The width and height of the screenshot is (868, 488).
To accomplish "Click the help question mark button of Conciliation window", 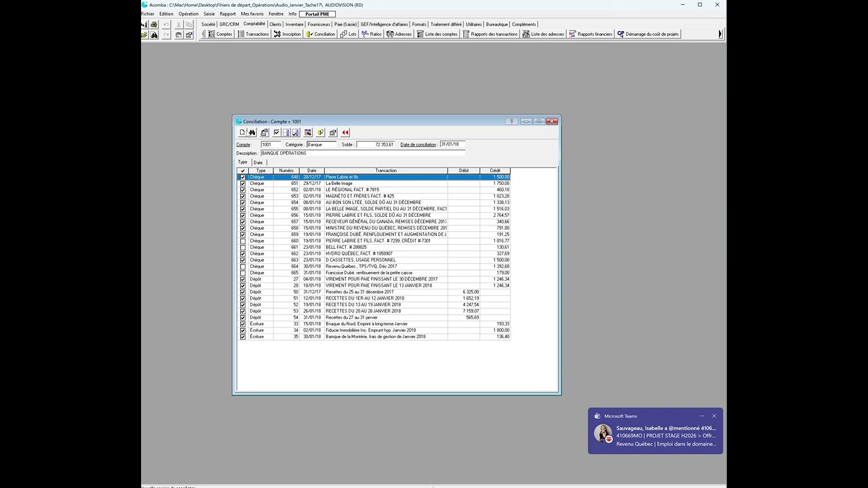I will tap(512, 121).
